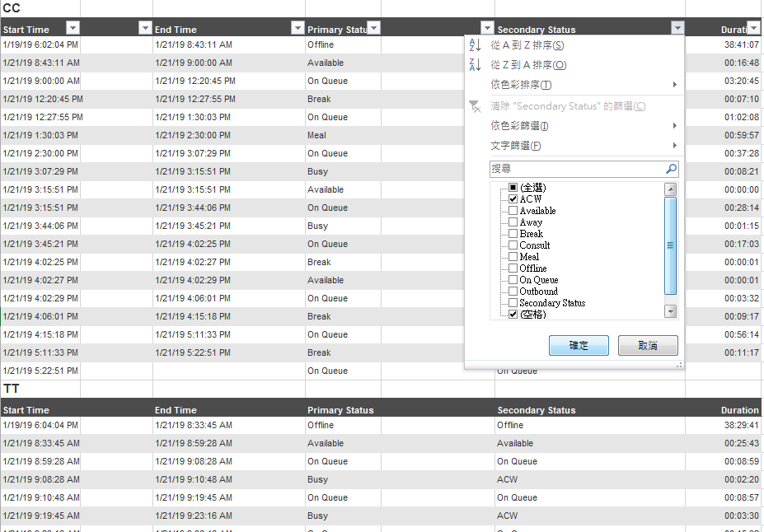Select duration cell 00:56:14
Image resolution: width=764 pixels, height=532 pixels.
(x=724, y=334)
